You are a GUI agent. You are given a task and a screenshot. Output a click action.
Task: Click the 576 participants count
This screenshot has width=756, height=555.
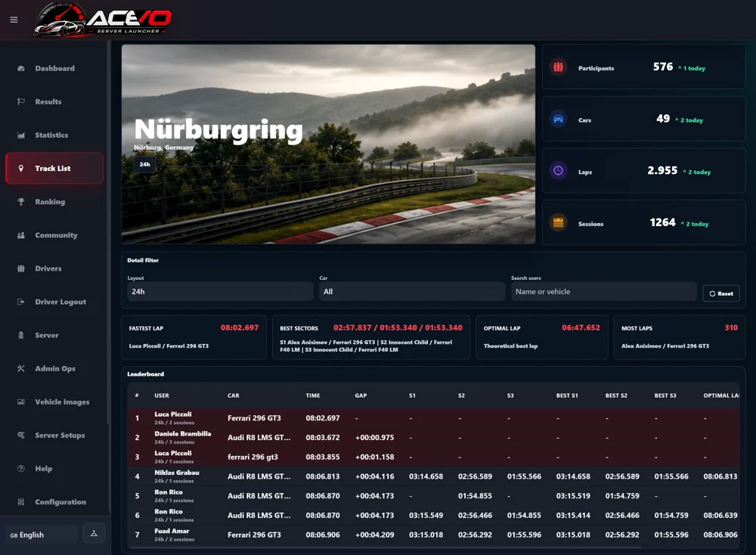click(663, 67)
